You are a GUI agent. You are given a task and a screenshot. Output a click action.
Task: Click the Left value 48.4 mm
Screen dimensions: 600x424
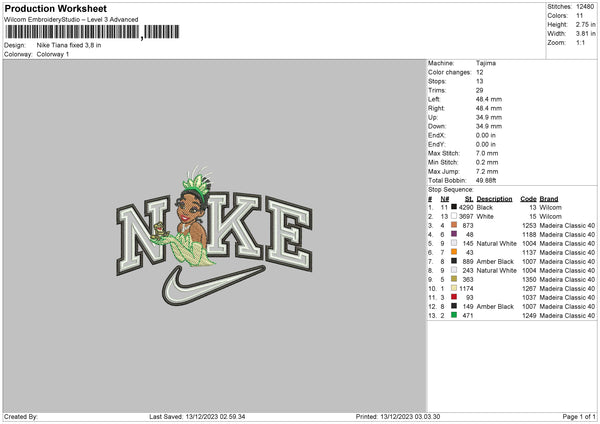point(489,99)
